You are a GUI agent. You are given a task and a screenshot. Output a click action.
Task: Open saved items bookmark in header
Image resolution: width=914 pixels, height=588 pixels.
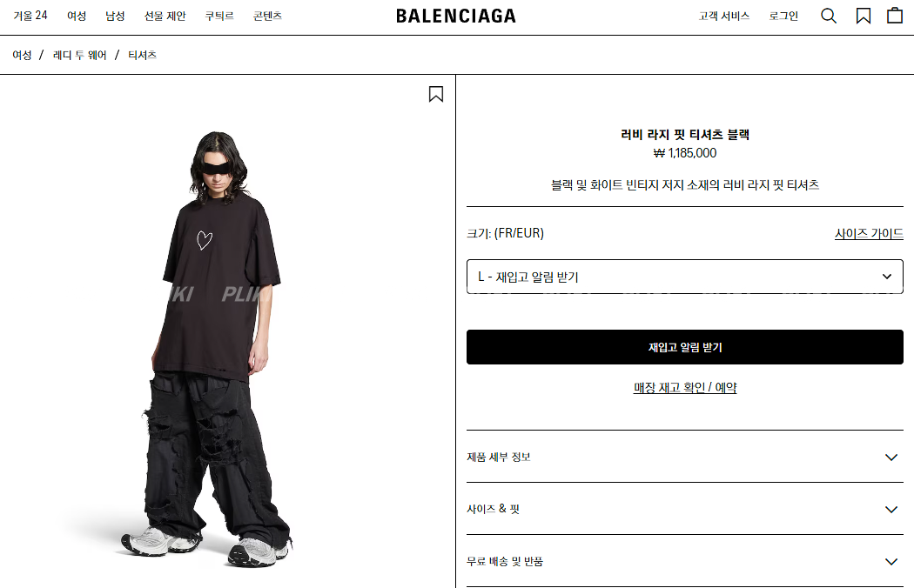click(x=864, y=16)
